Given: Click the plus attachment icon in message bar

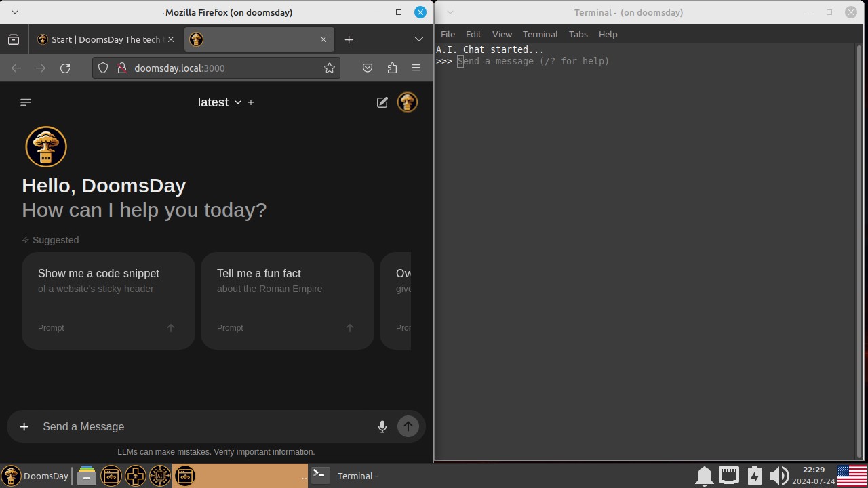Looking at the screenshot, I should pyautogui.click(x=24, y=426).
